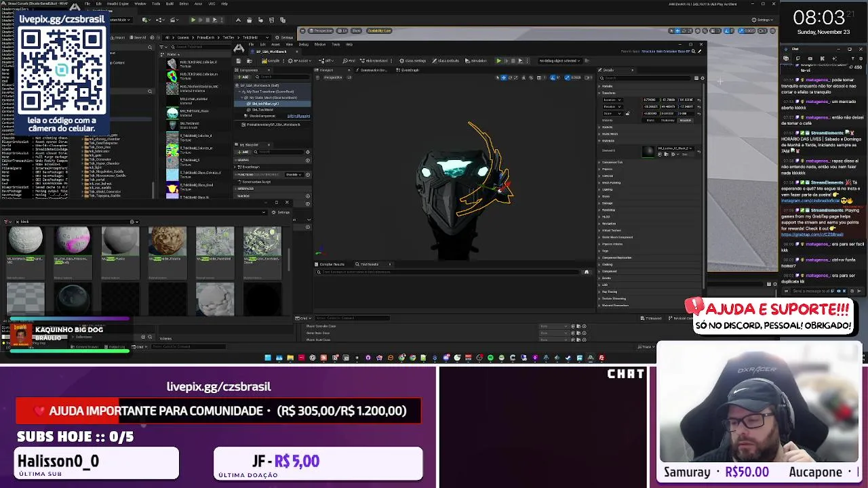The width and height of the screenshot is (868, 488).
Task: Click green Play button in main editor toolbar
Action: coord(193,20)
